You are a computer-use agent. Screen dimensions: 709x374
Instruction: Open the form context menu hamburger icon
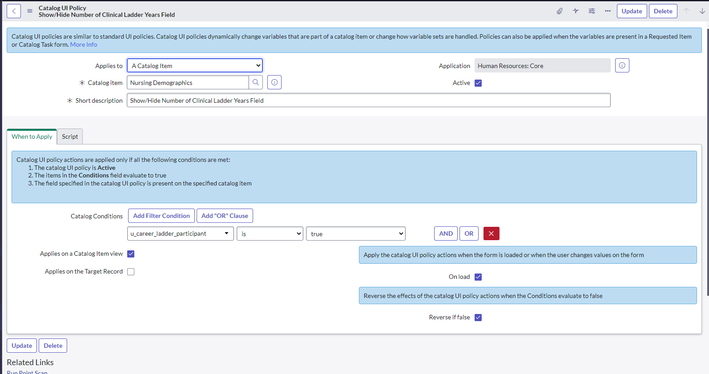coord(30,11)
